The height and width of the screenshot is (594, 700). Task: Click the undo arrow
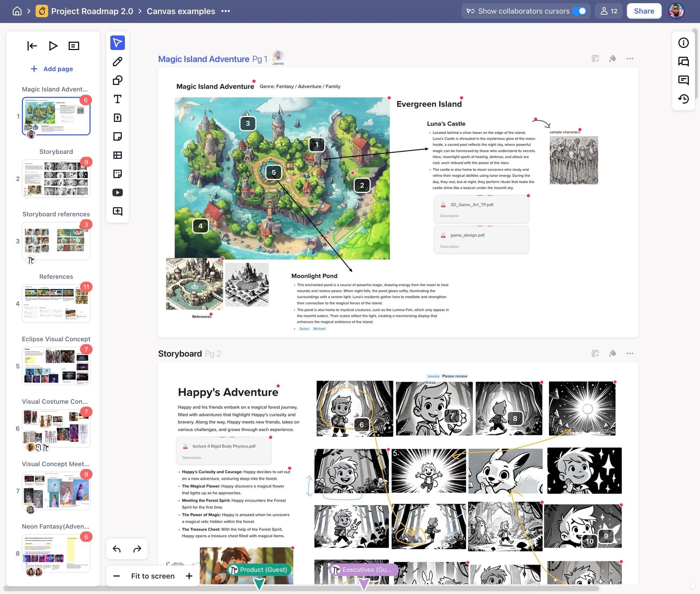coord(117,549)
